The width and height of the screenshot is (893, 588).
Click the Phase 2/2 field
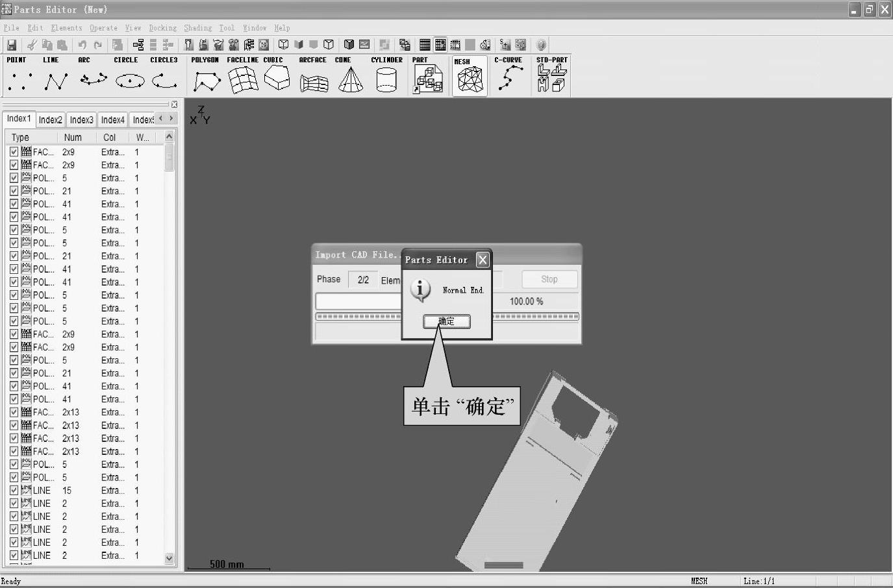click(363, 280)
